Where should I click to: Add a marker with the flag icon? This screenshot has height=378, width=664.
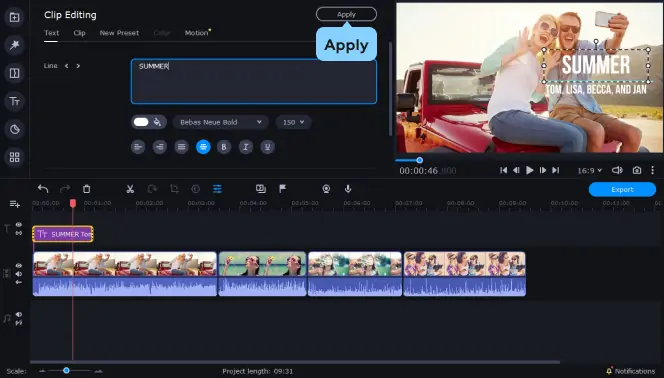point(282,189)
